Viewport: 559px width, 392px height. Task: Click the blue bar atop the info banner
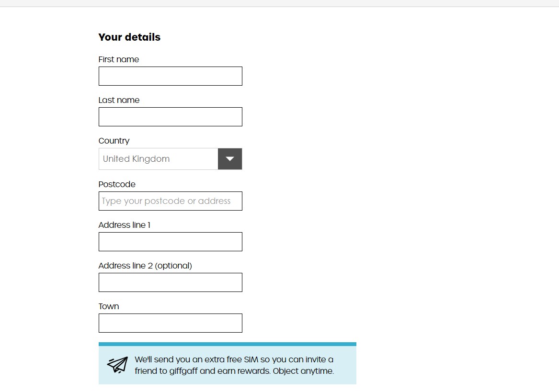point(228,344)
